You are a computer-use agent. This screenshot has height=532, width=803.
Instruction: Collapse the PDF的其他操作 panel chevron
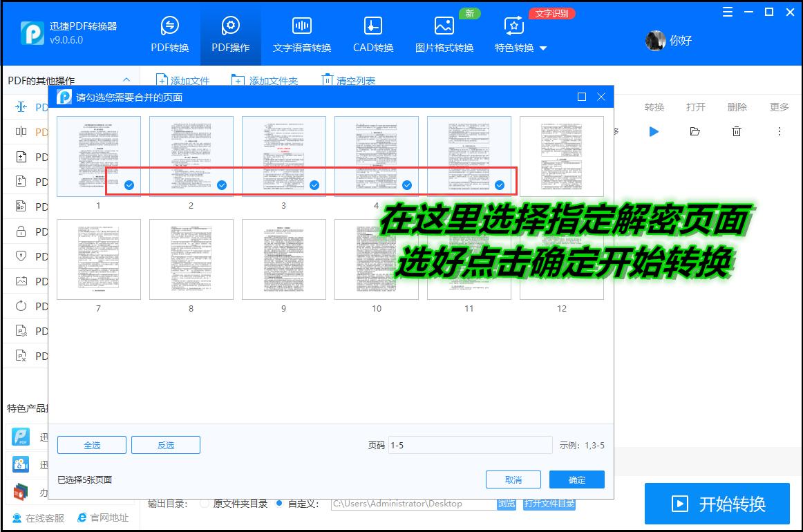126,80
